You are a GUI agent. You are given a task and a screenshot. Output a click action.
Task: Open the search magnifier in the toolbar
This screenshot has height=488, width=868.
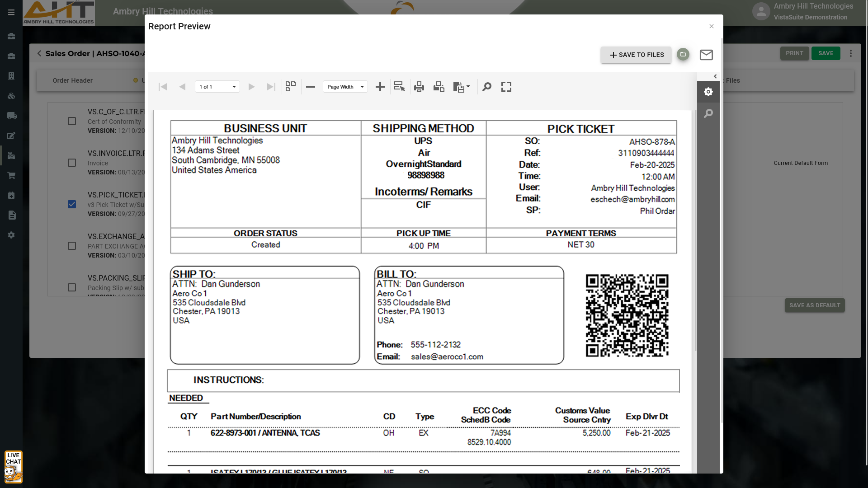pyautogui.click(x=487, y=87)
